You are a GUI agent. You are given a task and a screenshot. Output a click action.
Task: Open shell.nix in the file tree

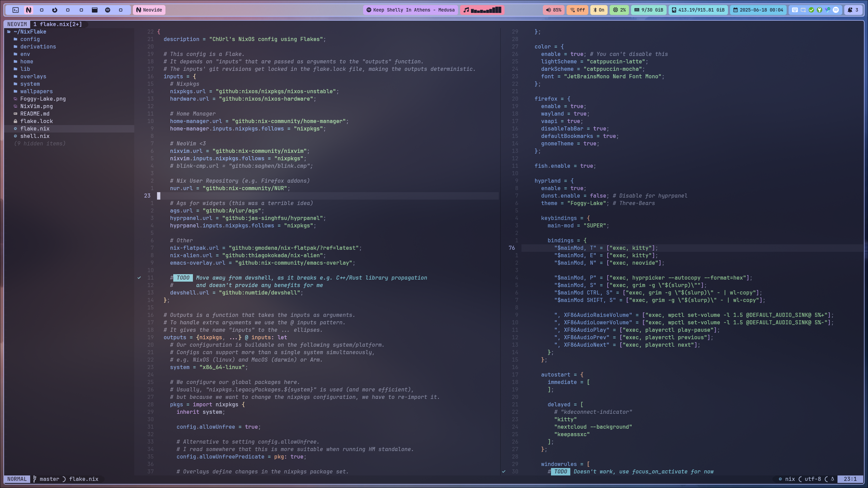click(35, 136)
